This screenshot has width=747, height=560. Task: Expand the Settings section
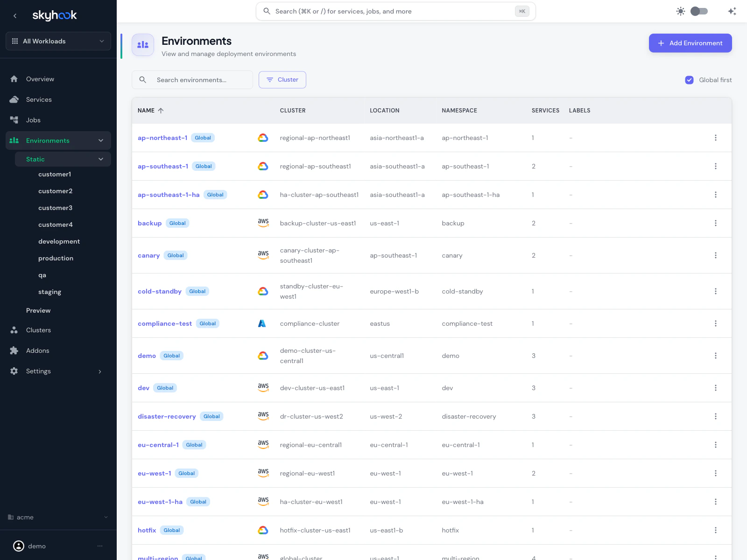38,371
